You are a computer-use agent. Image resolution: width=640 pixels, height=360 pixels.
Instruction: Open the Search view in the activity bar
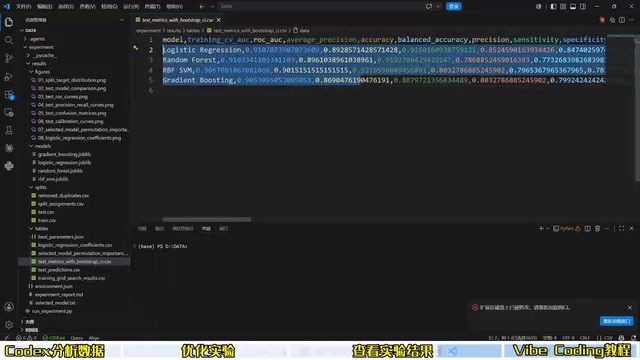coord(9,40)
